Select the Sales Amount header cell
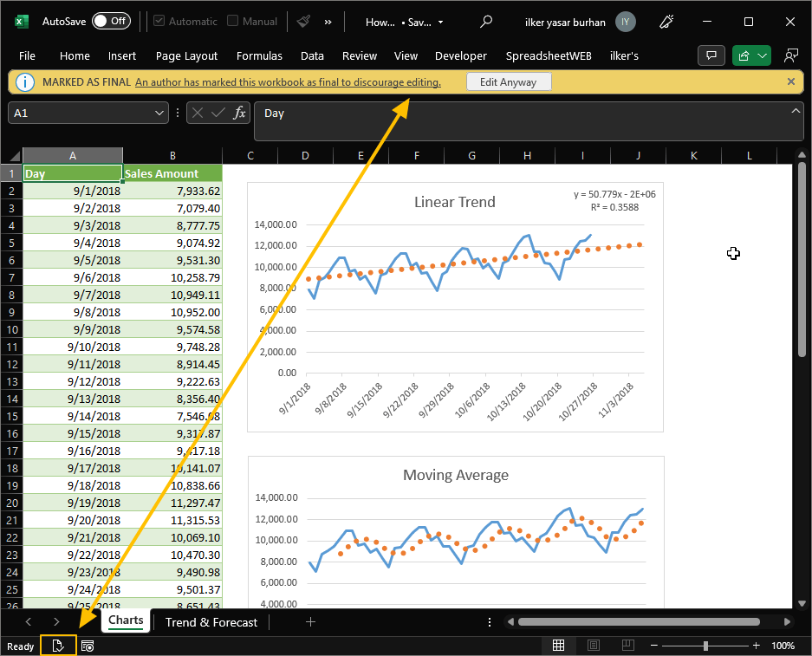The height and width of the screenshot is (656, 812). pyautogui.click(x=173, y=173)
